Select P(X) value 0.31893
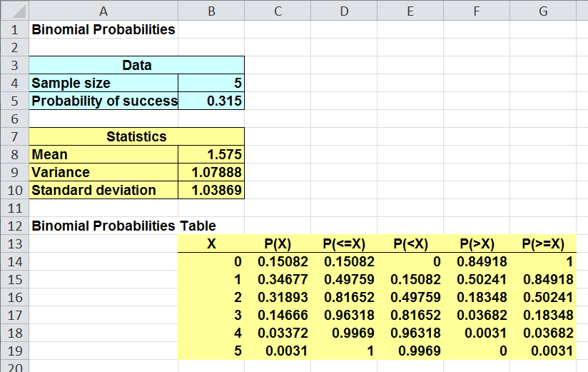 [x=278, y=297]
